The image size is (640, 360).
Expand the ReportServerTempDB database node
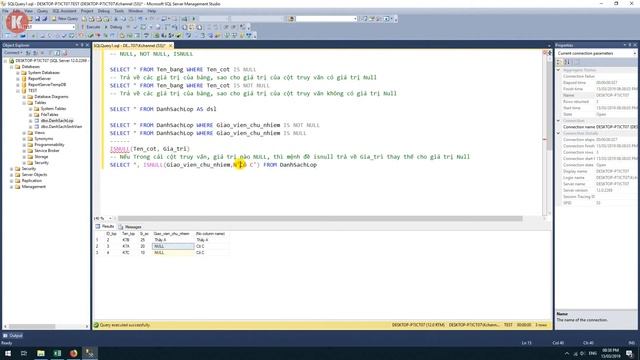(18, 84)
